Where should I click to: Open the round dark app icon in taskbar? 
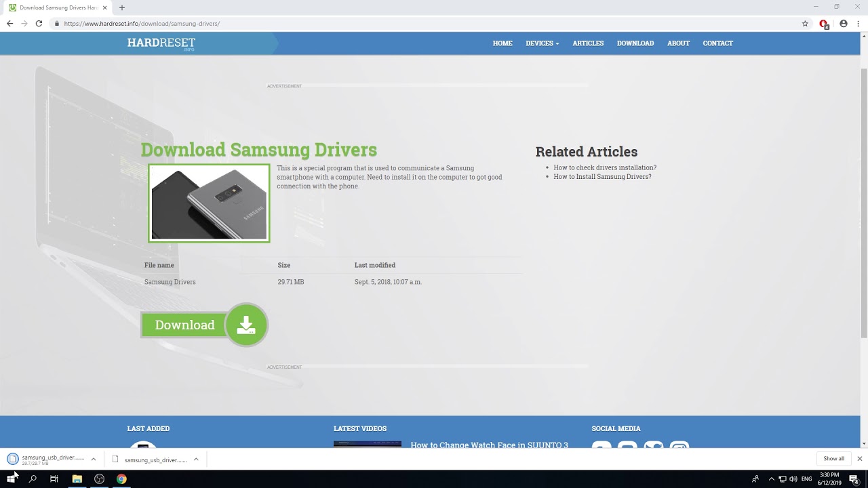100,479
